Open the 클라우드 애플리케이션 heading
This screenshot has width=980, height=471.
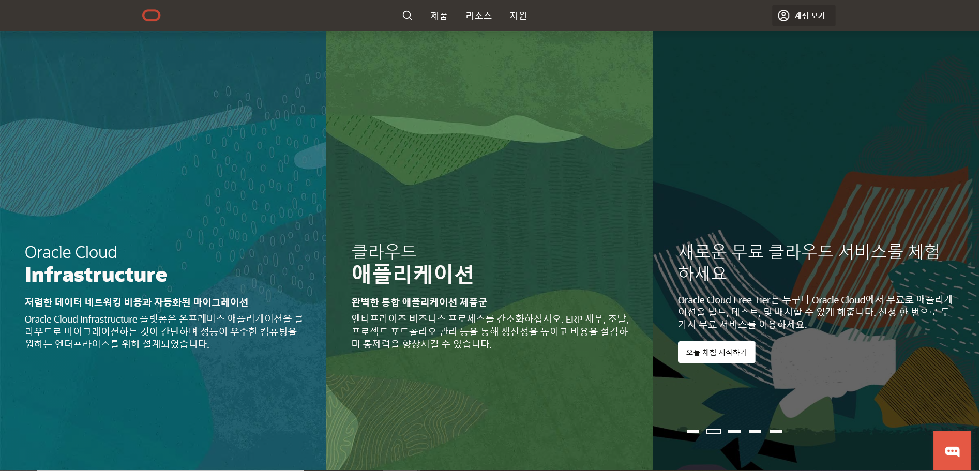(x=413, y=264)
